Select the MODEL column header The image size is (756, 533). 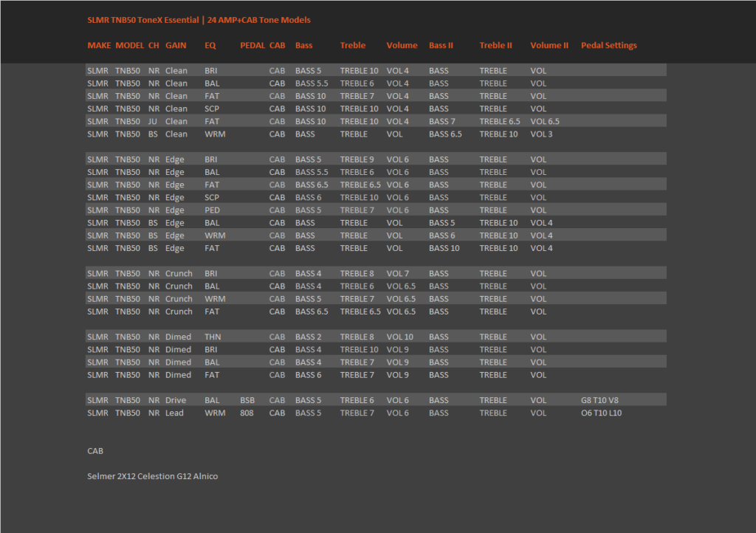(x=130, y=45)
